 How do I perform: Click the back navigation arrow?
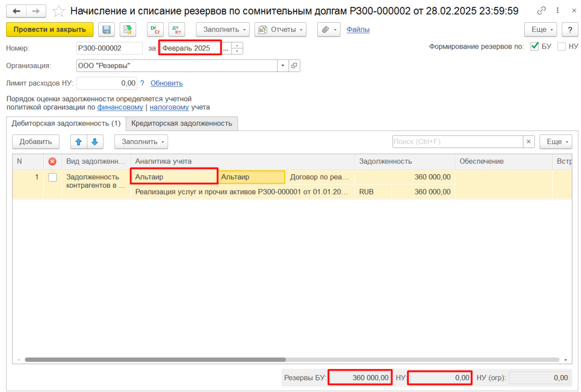pyautogui.click(x=16, y=11)
